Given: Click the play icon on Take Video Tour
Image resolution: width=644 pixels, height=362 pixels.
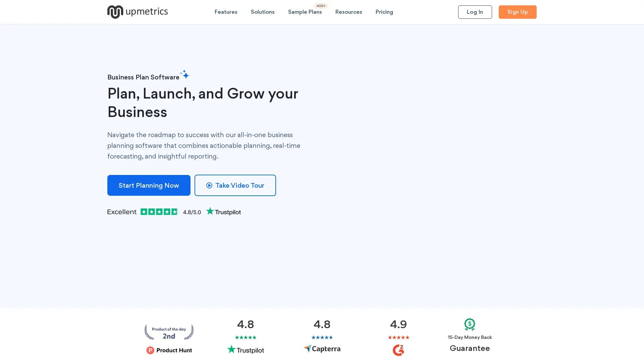Looking at the screenshot, I should coord(209,185).
